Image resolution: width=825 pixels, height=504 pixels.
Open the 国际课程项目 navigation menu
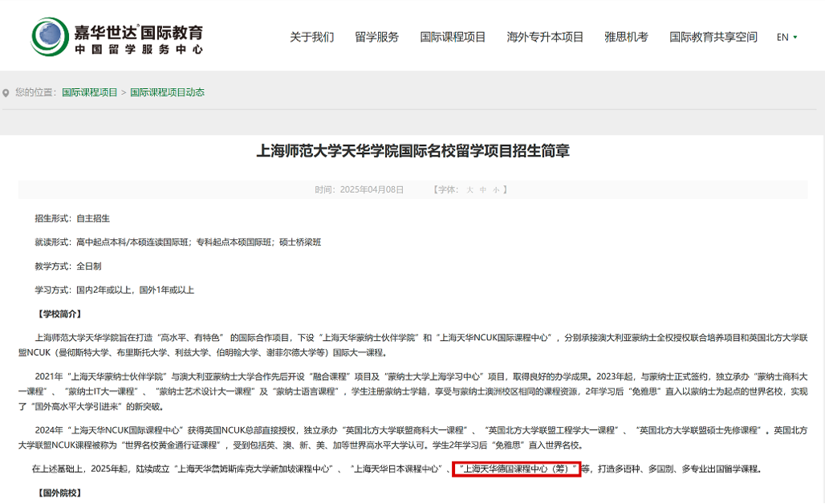pos(452,37)
